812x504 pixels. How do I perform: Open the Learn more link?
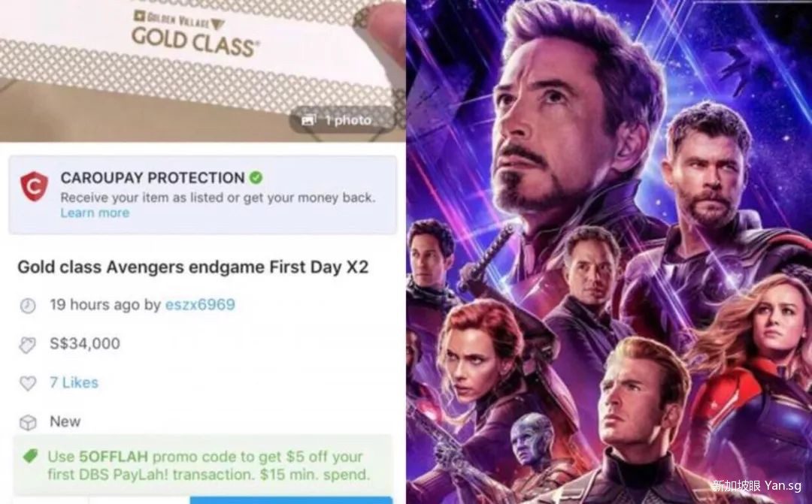click(95, 213)
